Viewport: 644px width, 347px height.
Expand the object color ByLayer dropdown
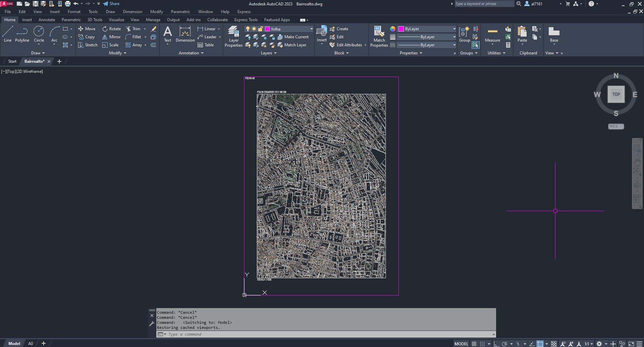pyautogui.click(x=454, y=29)
